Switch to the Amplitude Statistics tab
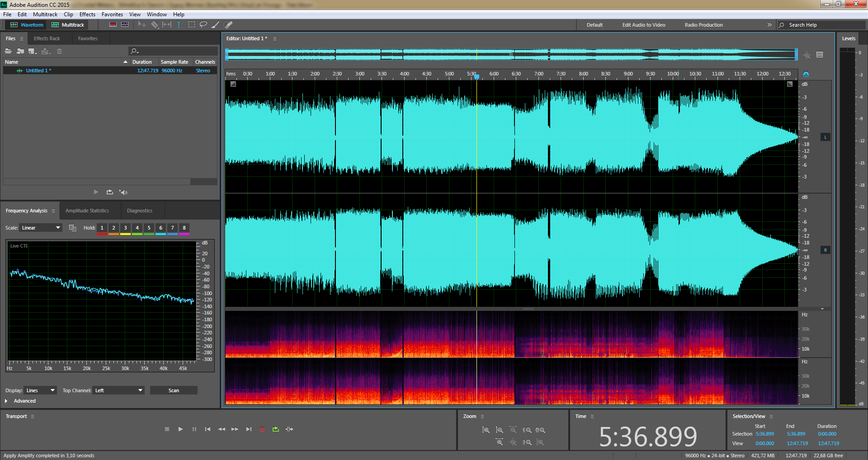The width and height of the screenshot is (868, 460). [x=87, y=211]
